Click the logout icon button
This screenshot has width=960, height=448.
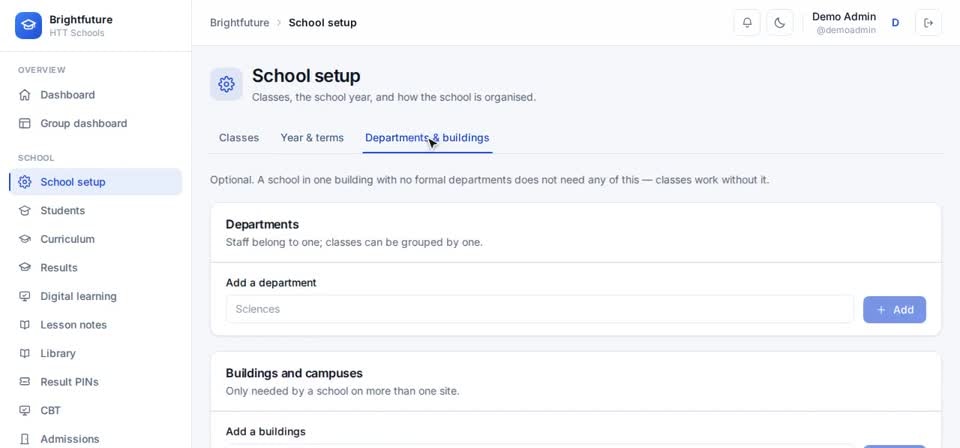928,23
